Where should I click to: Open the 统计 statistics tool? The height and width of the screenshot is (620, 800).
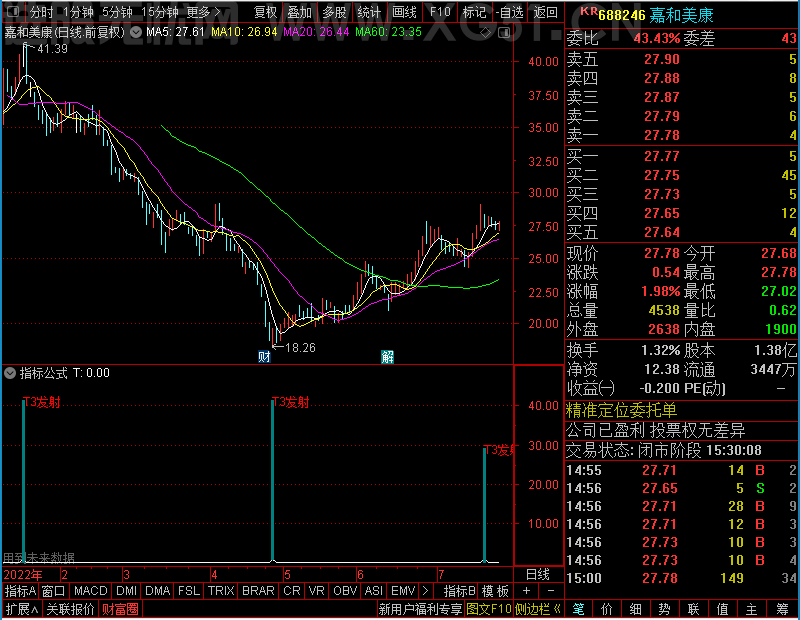pyautogui.click(x=369, y=12)
